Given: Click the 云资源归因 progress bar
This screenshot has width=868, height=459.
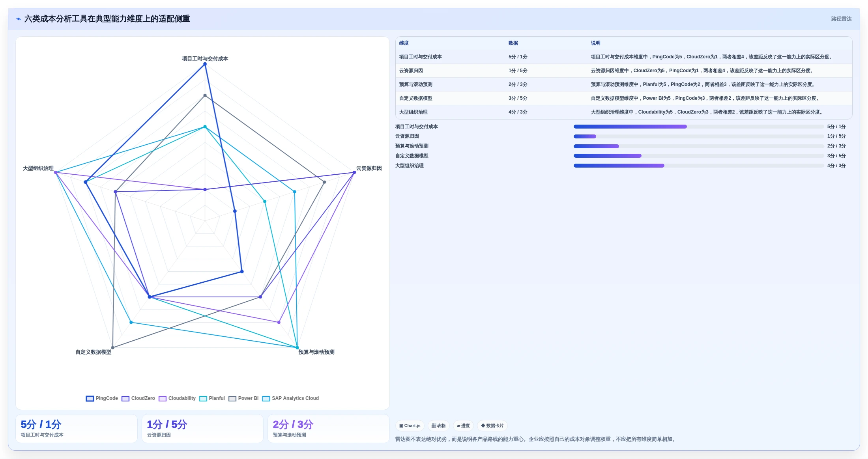Looking at the screenshot, I should 699,136.
